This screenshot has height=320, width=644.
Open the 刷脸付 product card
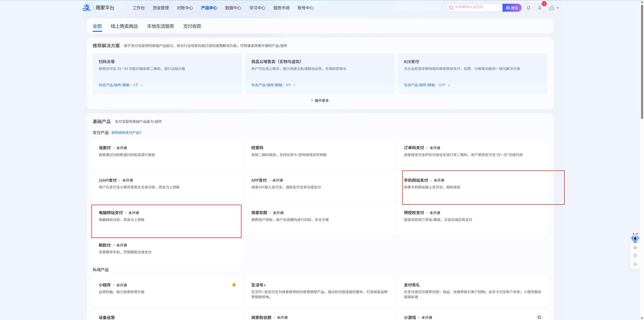[x=167, y=252]
